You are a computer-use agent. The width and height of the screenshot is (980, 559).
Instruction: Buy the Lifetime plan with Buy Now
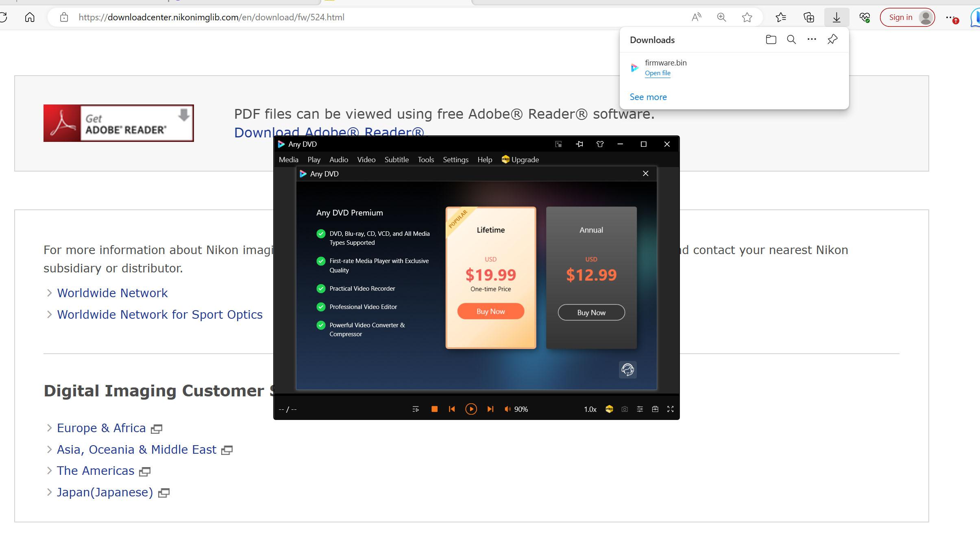pyautogui.click(x=491, y=311)
